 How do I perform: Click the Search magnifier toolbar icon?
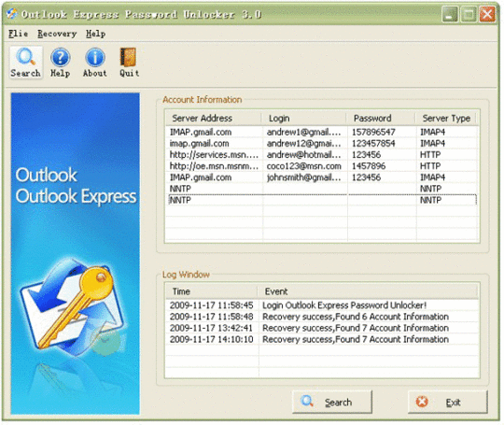click(x=26, y=63)
